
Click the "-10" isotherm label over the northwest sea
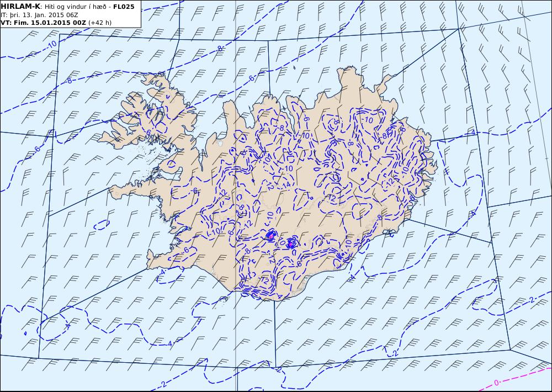[x=51, y=45]
